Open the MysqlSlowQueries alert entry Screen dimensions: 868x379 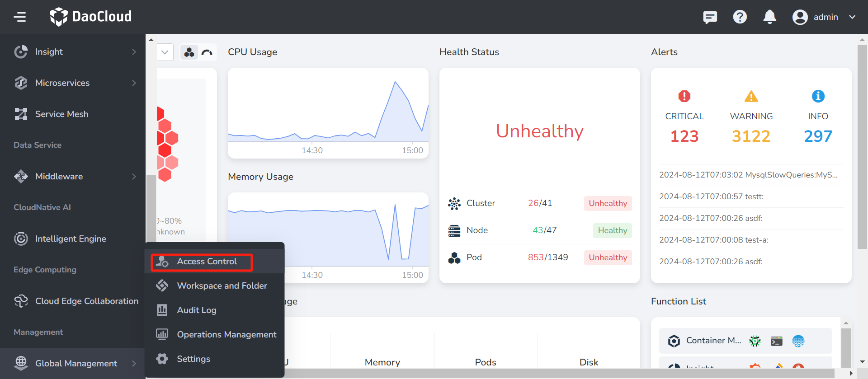click(748, 175)
